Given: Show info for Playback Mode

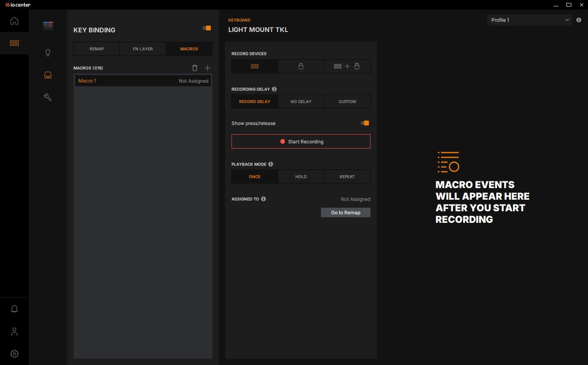Looking at the screenshot, I should [x=271, y=164].
